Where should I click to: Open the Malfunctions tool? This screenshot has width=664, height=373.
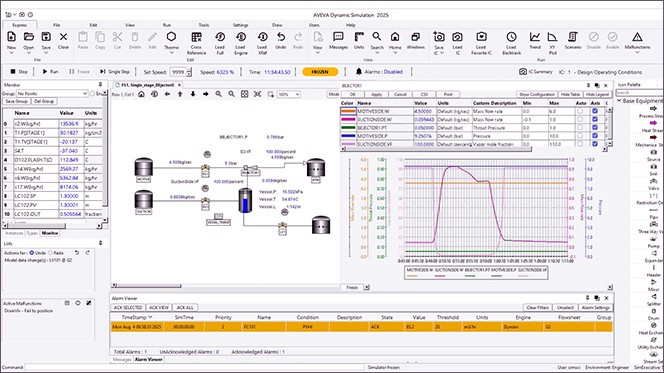(x=637, y=41)
